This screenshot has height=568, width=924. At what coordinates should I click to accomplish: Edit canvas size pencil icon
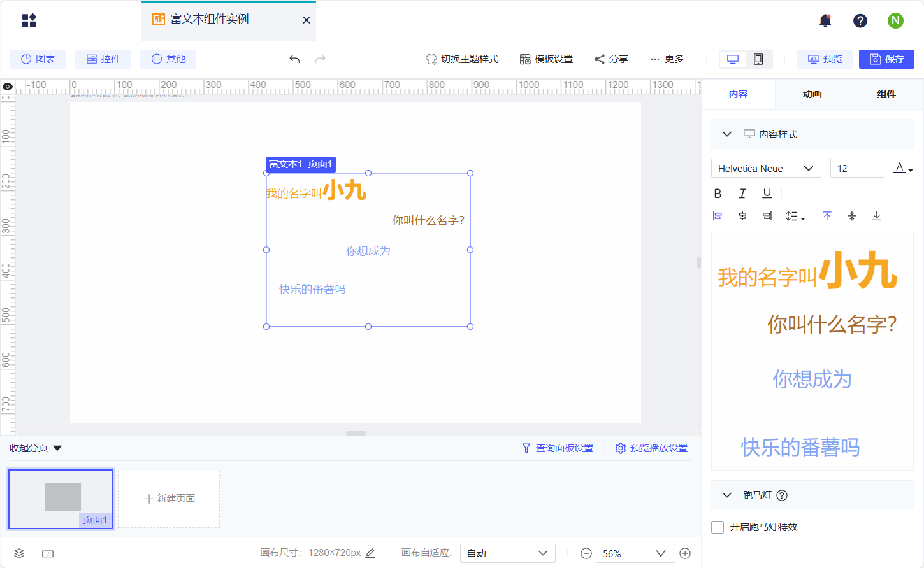[370, 553]
